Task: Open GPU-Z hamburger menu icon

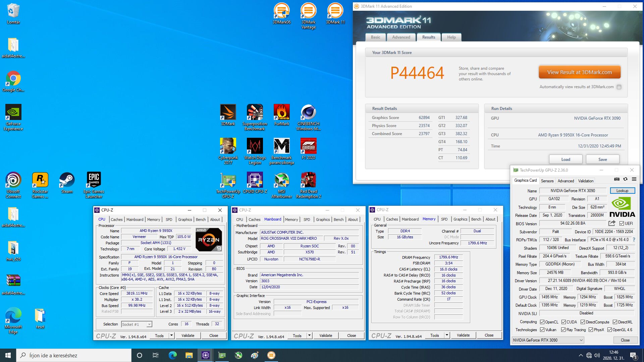Action: tap(634, 179)
